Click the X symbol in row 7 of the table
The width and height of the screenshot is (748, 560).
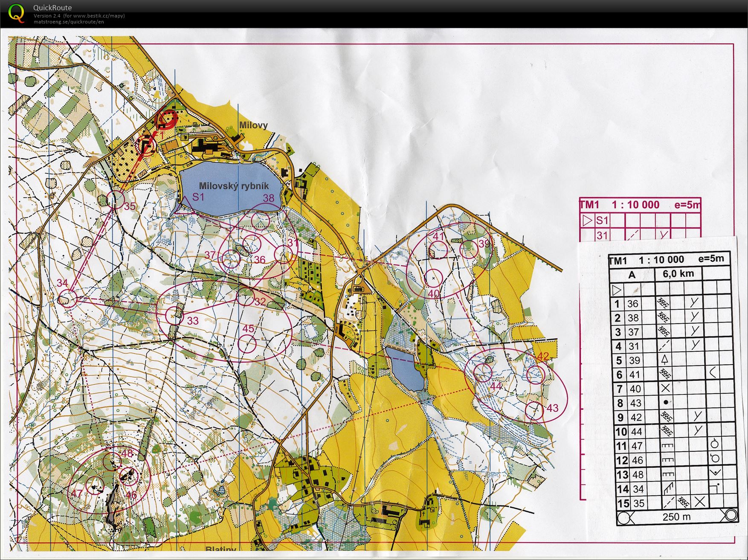pyautogui.click(x=665, y=388)
